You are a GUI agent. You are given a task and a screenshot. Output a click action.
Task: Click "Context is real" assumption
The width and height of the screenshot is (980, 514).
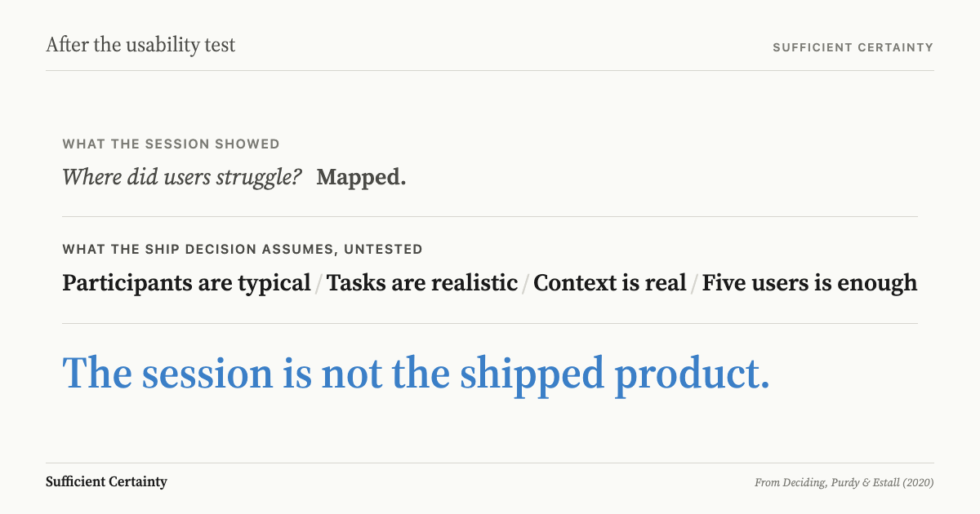[x=609, y=283]
